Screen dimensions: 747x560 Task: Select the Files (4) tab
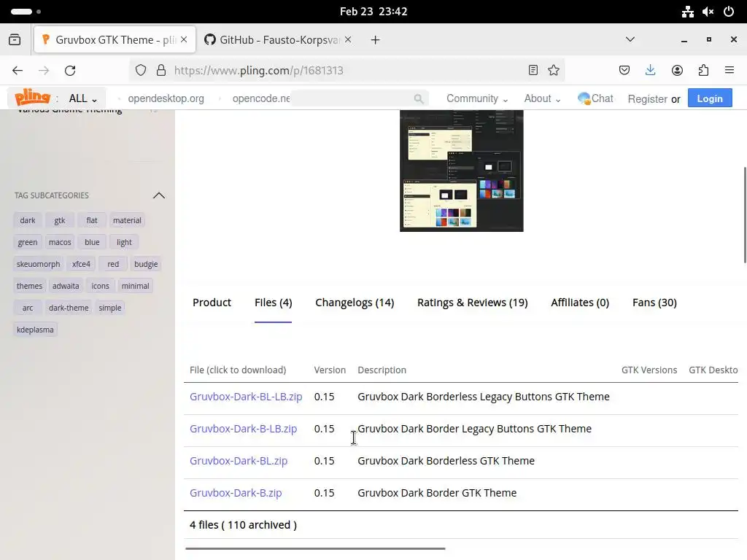click(273, 303)
